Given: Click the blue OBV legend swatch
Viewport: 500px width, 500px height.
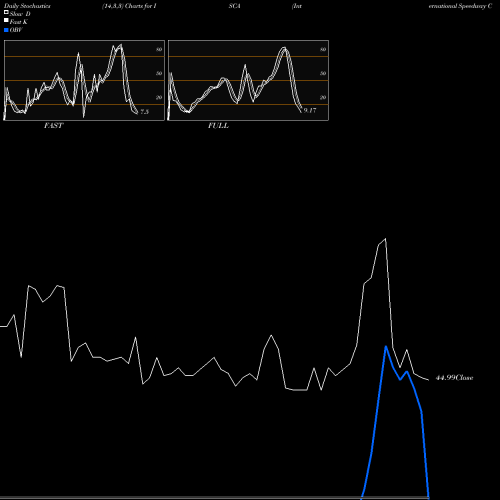Looking at the screenshot, I should click(x=6, y=30).
